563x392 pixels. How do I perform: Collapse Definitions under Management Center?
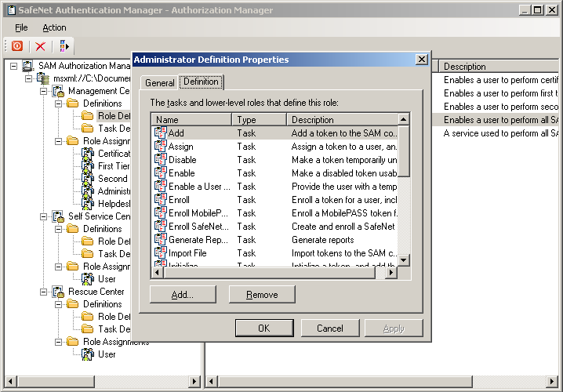click(58, 103)
